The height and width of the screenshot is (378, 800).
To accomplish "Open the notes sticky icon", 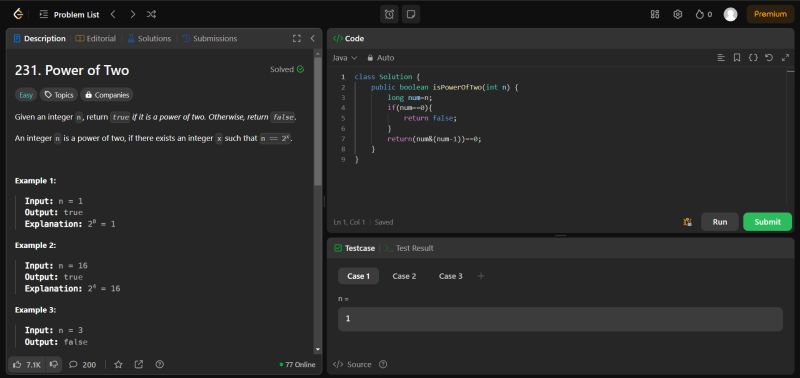I will [410, 14].
